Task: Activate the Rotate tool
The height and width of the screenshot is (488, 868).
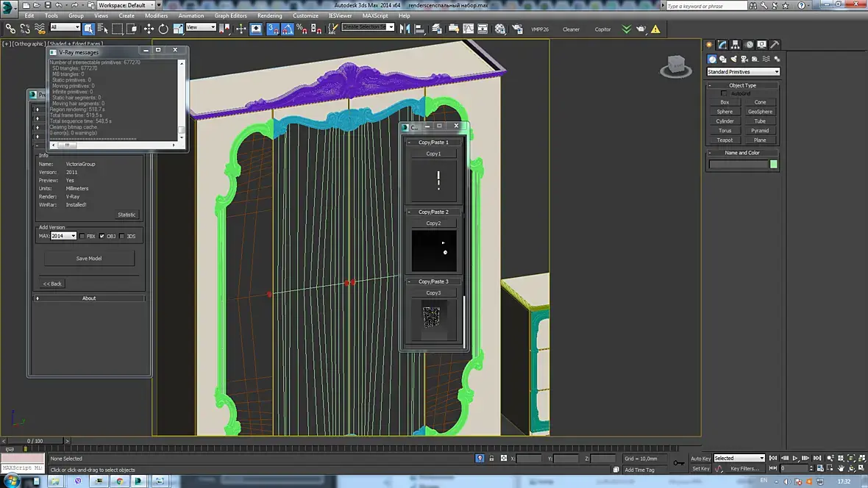Action: pos(163,29)
